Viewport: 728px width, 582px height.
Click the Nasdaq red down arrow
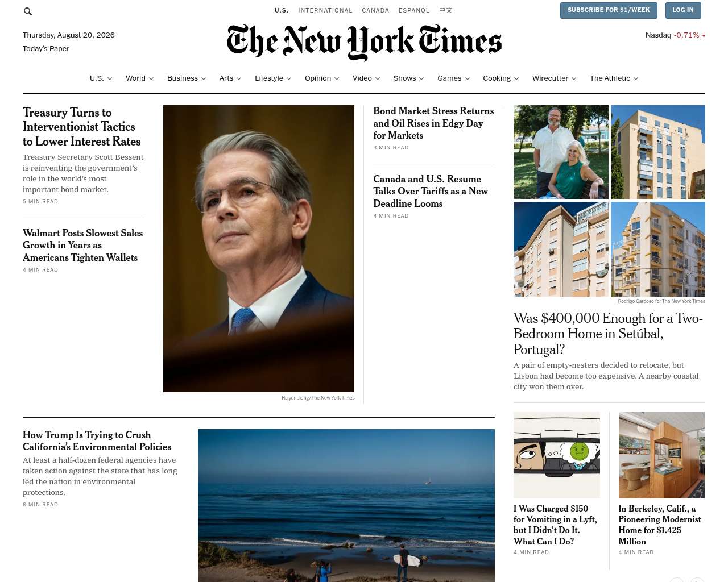(704, 35)
